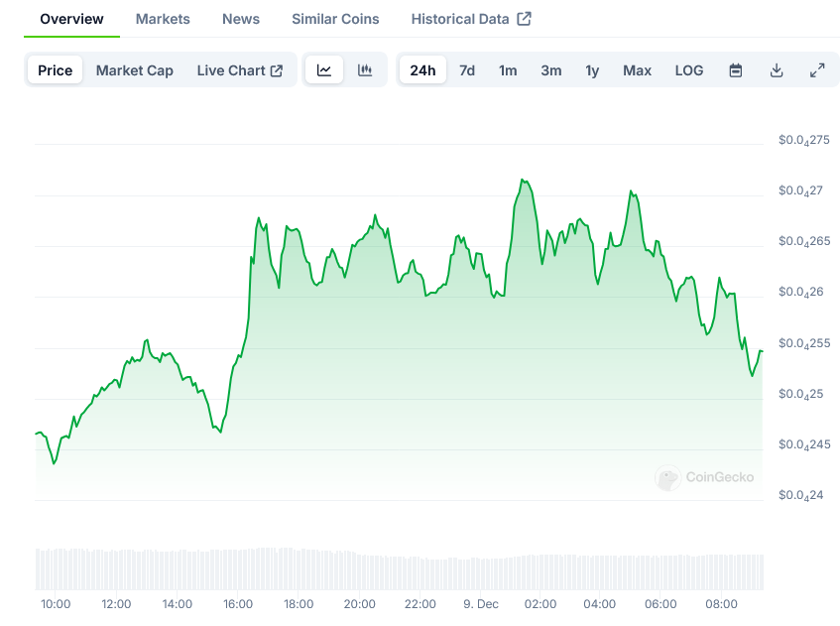Screen dimensions: 840x626
Task: Go to the News tab
Action: click(x=241, y=19)
